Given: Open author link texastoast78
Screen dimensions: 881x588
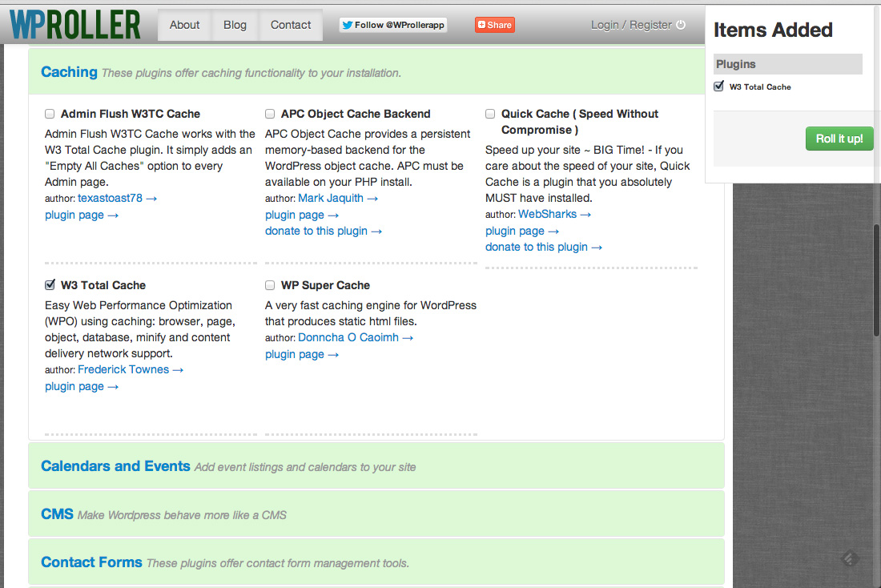Looking at the screenshot, I should click(117, 198).
